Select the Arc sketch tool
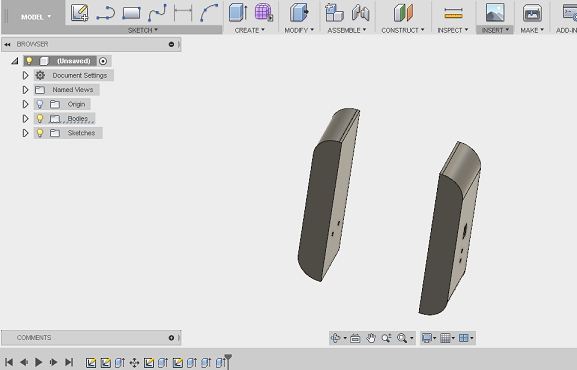 (x=209, y=13)
